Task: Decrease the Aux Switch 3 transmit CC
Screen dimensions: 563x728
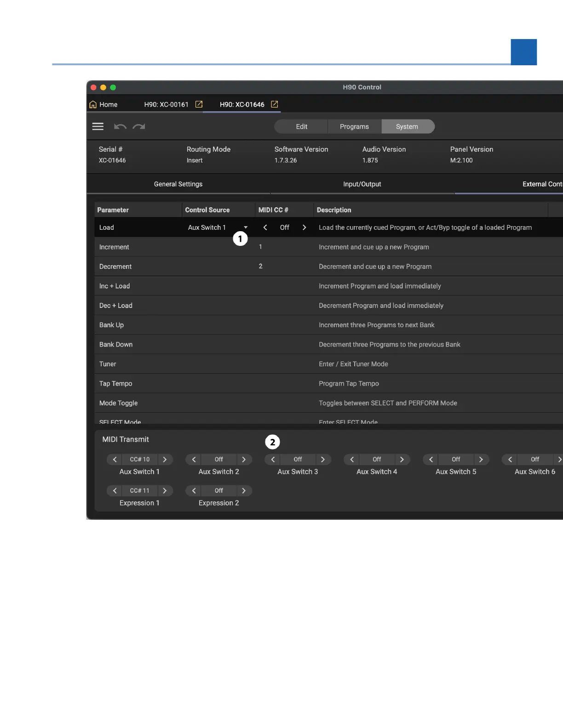Action: click(x=273, y=460)
